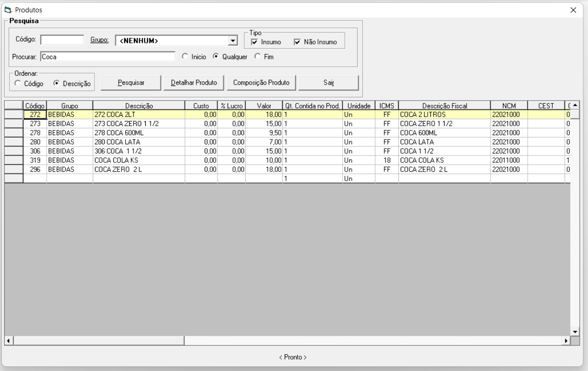588x371 pixels.
Task: Open Composição Produto
Action: tap(261, 83)
